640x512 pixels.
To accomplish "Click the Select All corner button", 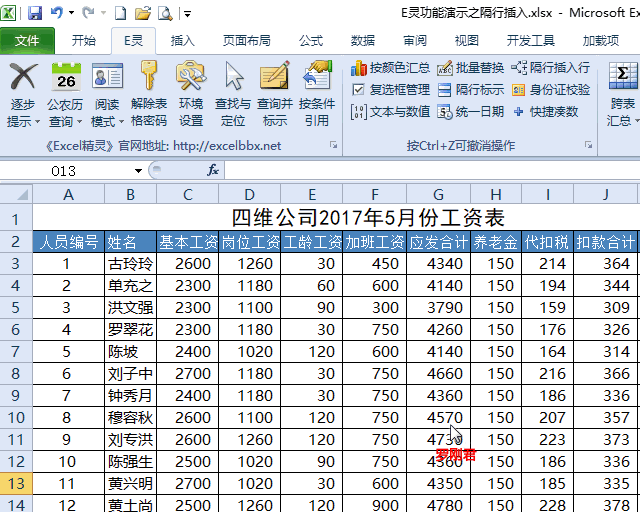I will click(x=16, y=194).
